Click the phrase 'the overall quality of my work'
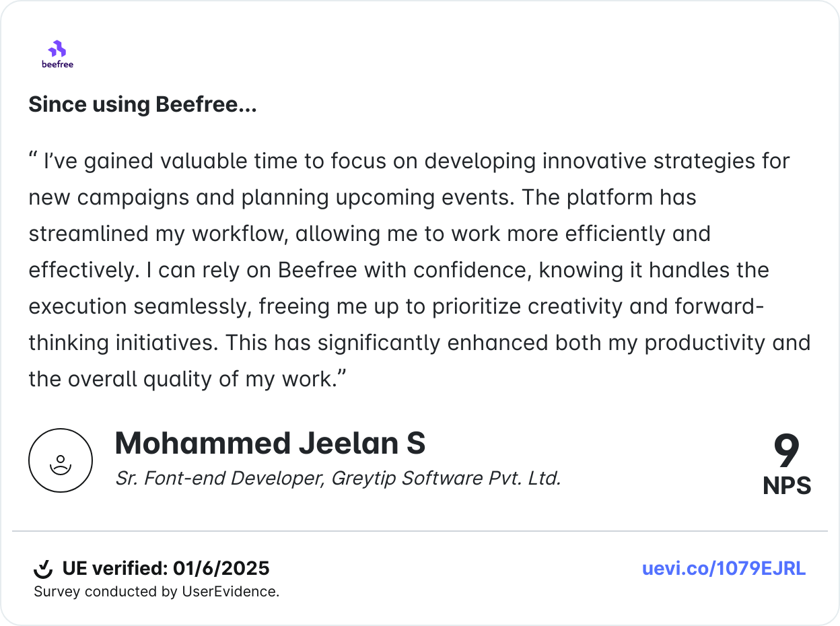This screenshot has height=626, width=840. 182,379
